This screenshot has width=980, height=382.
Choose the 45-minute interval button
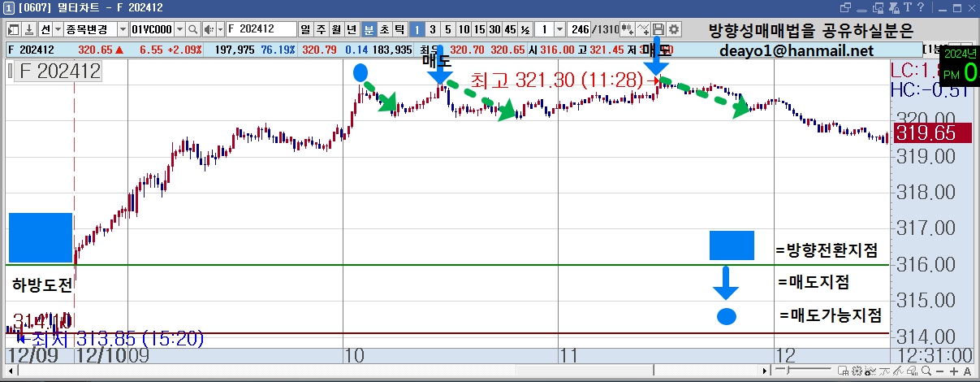510,29
